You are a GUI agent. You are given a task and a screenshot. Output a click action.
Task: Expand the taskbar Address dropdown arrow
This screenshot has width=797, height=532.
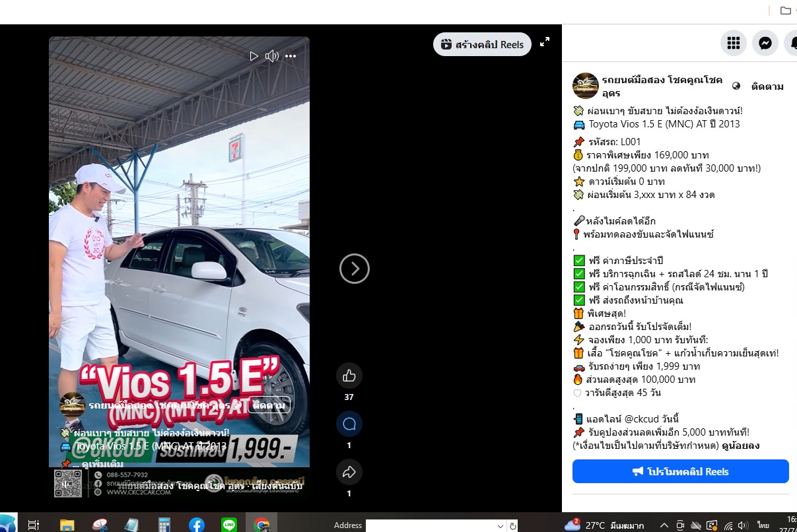tap(500, 526)
